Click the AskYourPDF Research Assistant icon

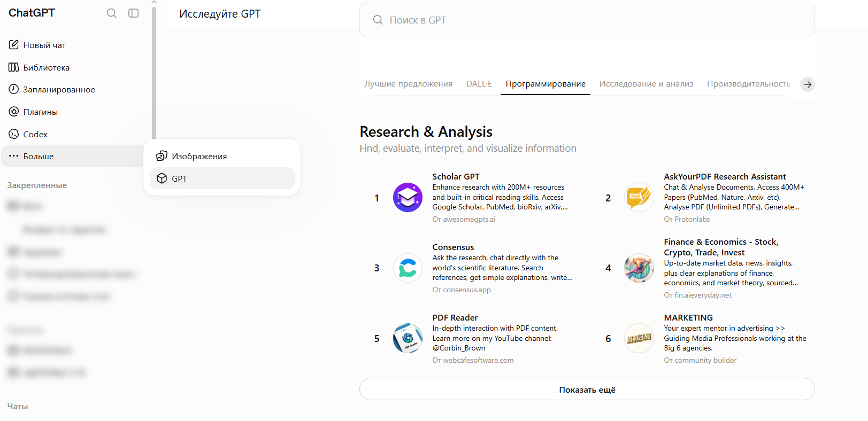[x=639, y=197]
